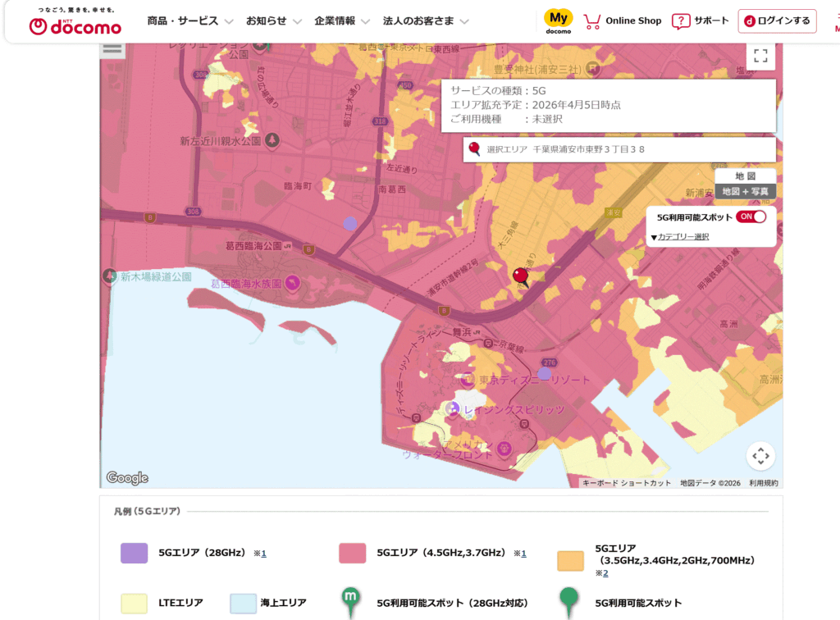840x620 pixels.
Task: Click the support question mark icon
Action: pos(681,21)
